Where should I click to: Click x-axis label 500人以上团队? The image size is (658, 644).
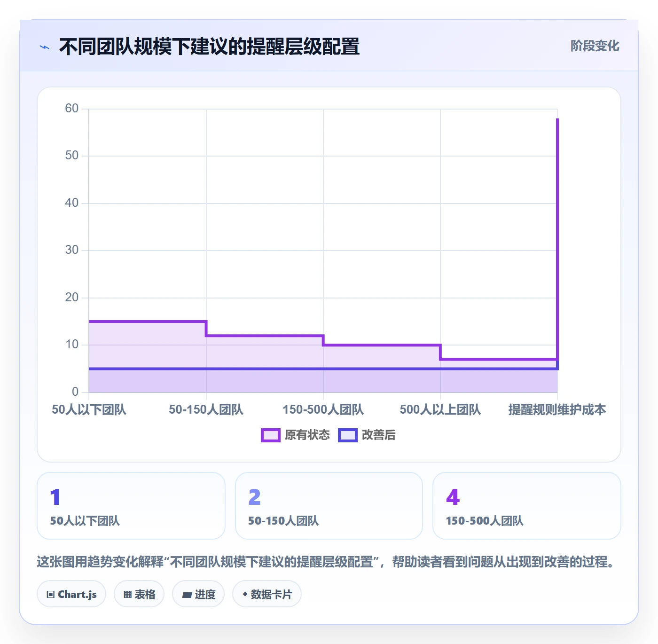pos(440,409)
